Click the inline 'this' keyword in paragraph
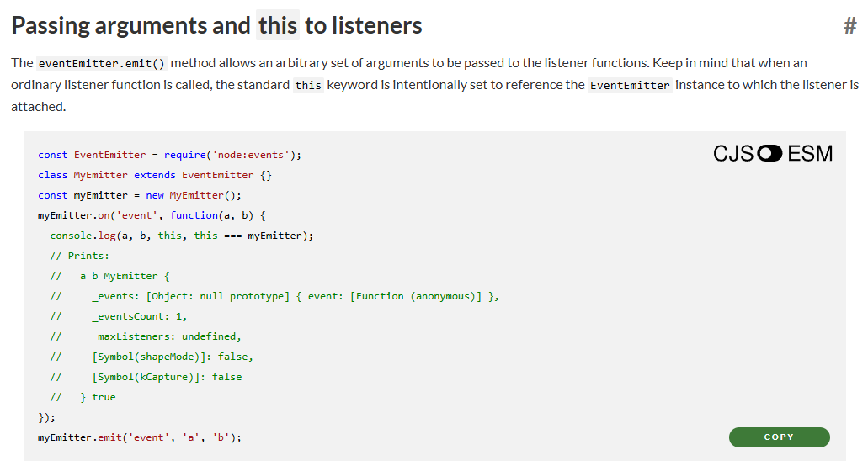Image resolution: width=868 pixels, height=466 pixels. (308, 85)
